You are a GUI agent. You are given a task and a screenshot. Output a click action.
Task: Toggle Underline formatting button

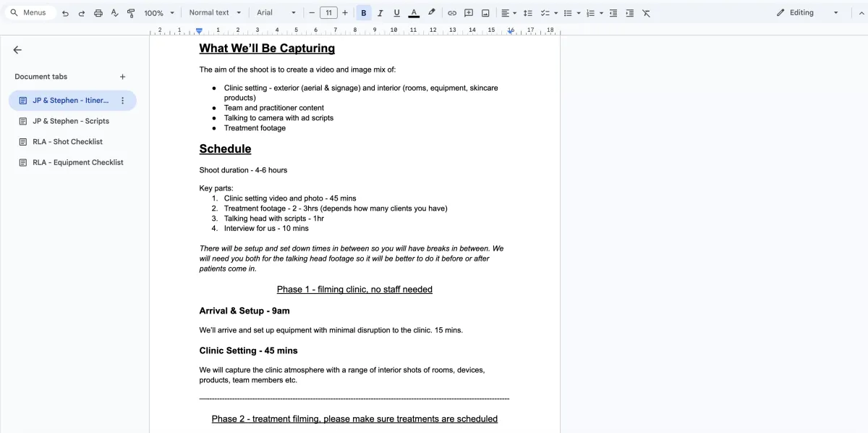[396, 13]
